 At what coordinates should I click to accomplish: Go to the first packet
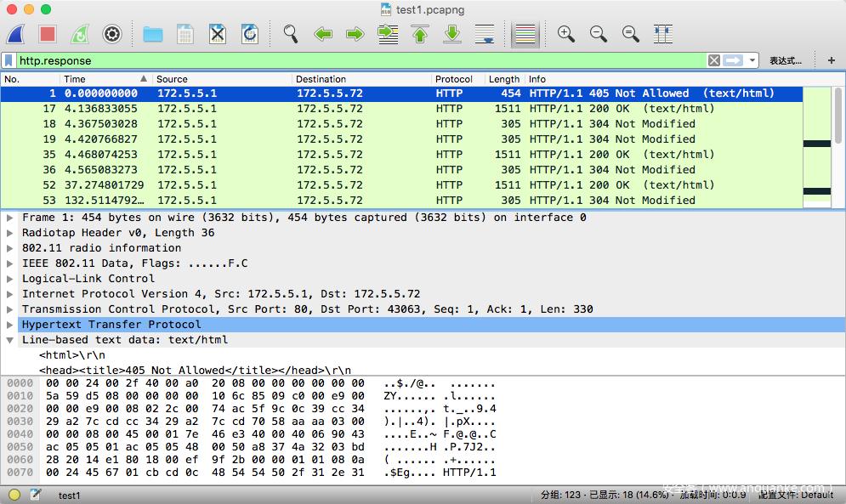pyautogui.click(x=420, y=34)
